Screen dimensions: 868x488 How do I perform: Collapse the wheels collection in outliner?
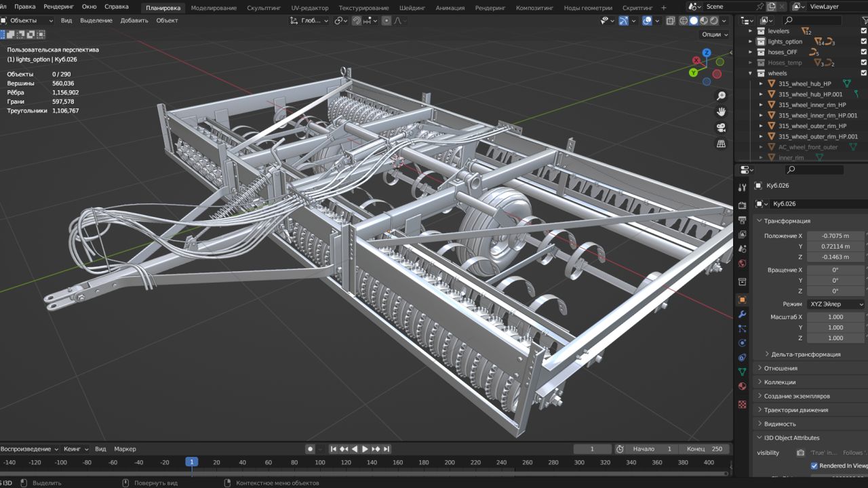[x=751, y=73]
